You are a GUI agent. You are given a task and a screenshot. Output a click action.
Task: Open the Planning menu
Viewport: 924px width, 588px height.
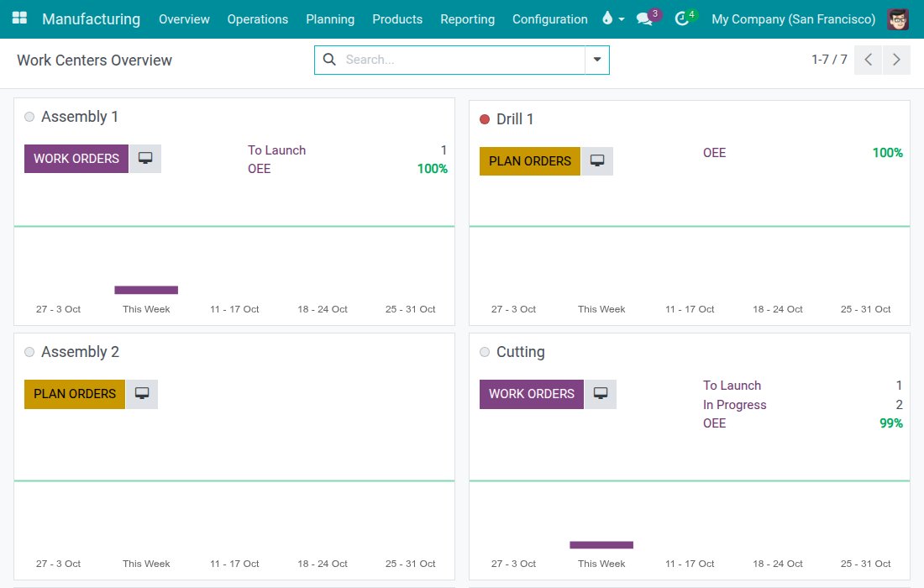pos(330,18)
